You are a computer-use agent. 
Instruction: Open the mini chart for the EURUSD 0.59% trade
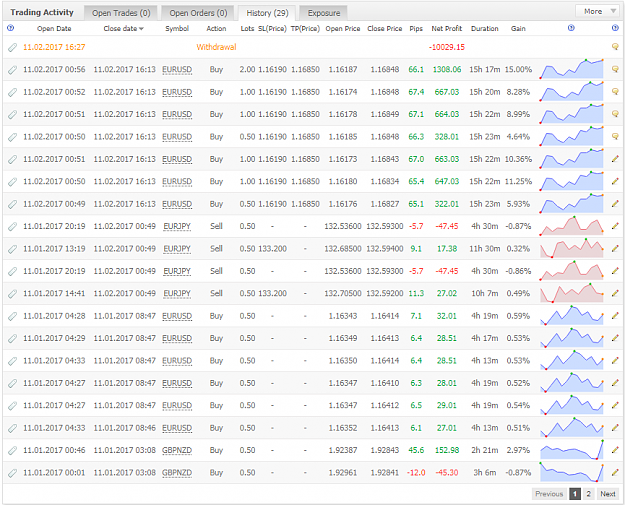click(x=572, y=316)
